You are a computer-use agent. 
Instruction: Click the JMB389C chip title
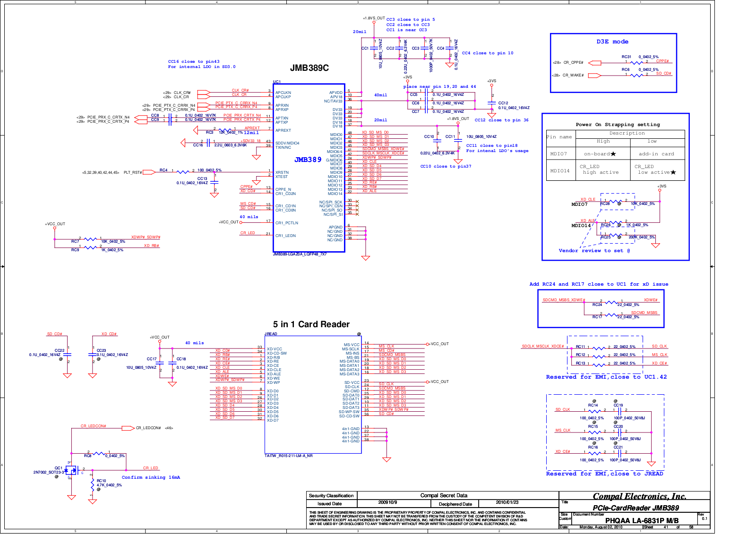coord(309,68)
